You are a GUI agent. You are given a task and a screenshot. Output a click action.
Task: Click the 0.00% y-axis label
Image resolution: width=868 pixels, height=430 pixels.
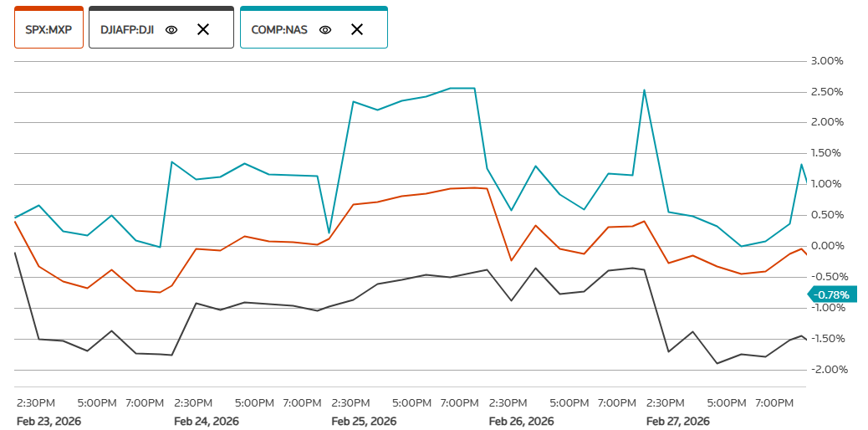pos(827,246)
